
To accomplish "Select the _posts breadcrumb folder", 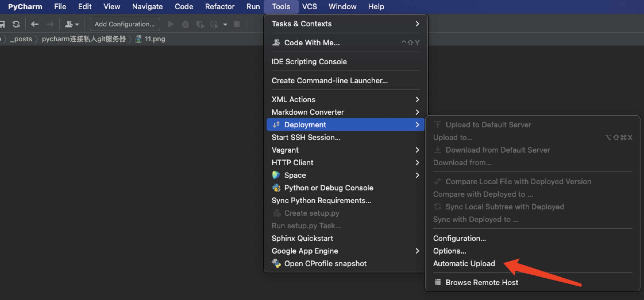I will click(x=21, y=39).
